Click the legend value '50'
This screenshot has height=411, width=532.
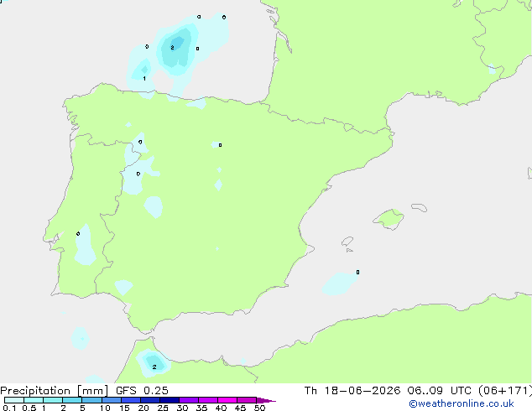[x=260, y=408]
